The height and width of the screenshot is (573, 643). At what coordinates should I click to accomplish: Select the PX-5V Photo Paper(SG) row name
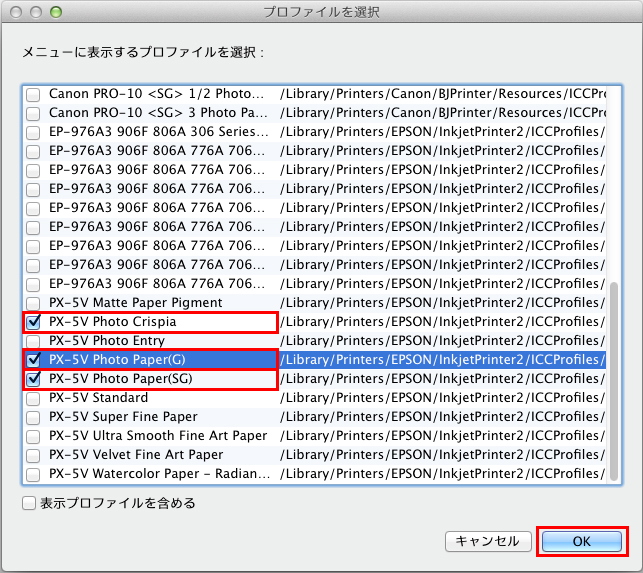121,379
